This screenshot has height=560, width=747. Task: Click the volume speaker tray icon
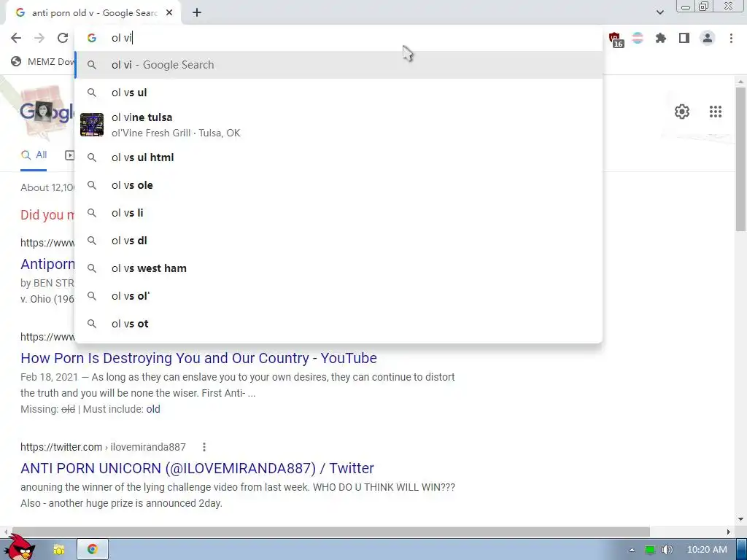[667, 550]
